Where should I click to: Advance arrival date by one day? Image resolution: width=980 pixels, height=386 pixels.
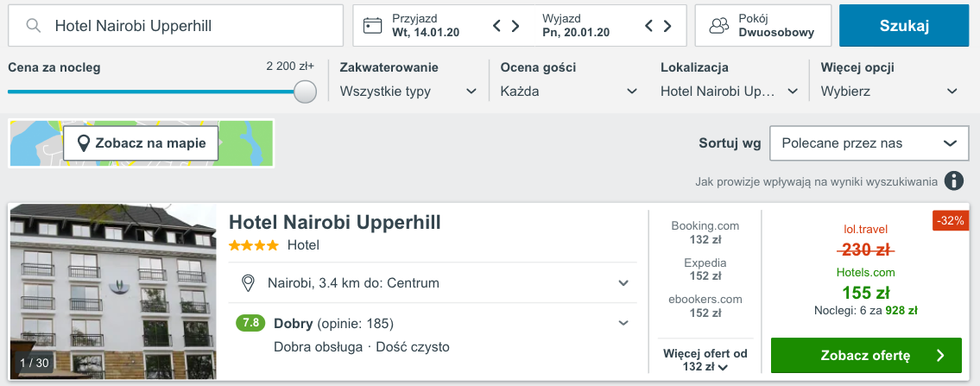click(x=515, y=26)
